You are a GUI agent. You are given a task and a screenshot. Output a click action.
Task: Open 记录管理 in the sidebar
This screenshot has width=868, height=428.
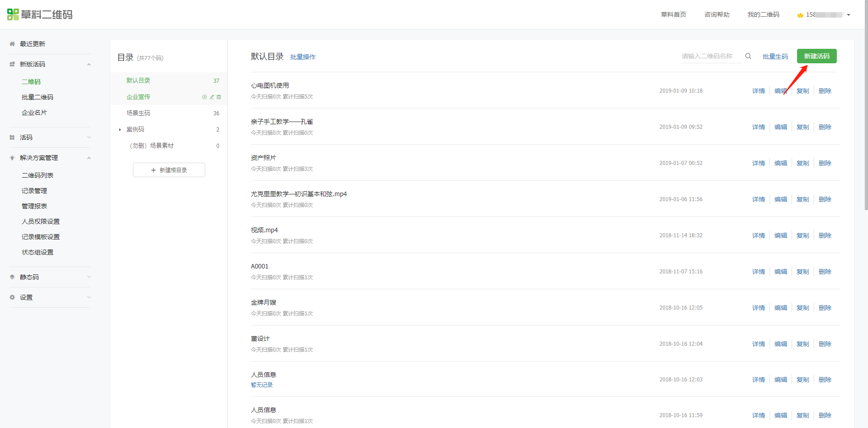tap(34, 191)
